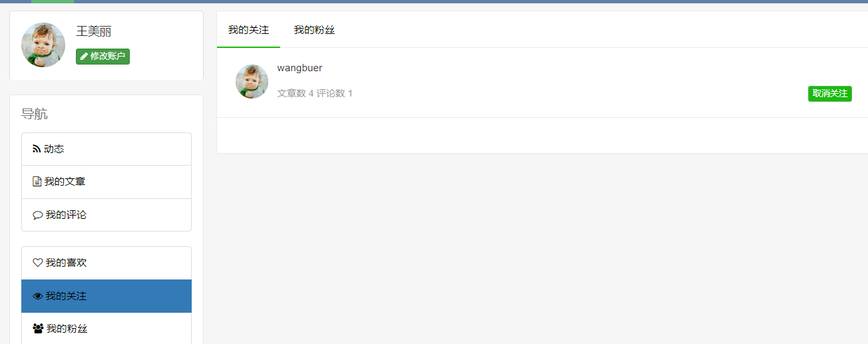Select 我的喜欢 in the sidebar
The width and height of the screenshot is (868, 344).
tap(107, 263)
